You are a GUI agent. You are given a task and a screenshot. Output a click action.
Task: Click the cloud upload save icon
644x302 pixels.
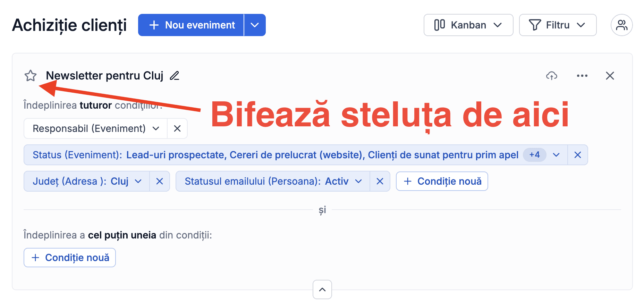click(552, 76)
